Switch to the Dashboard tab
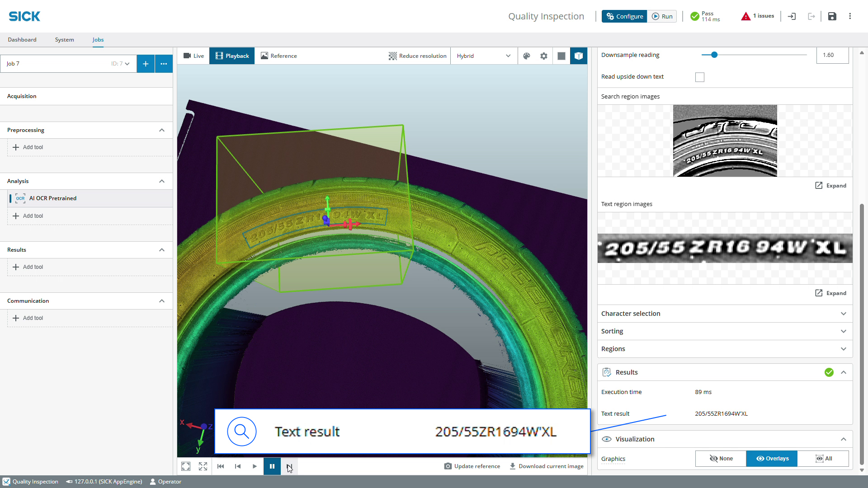 click(x=22, y=40)
